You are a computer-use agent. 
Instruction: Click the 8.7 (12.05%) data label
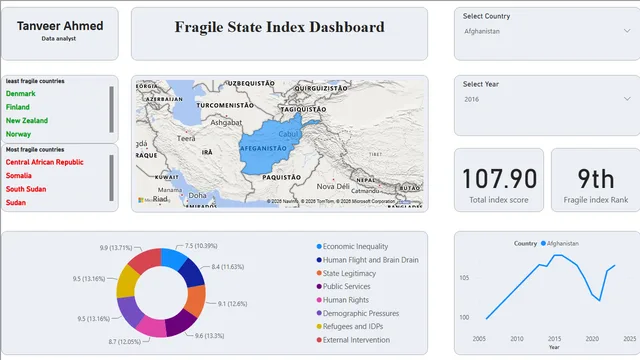tap(124, 342)
